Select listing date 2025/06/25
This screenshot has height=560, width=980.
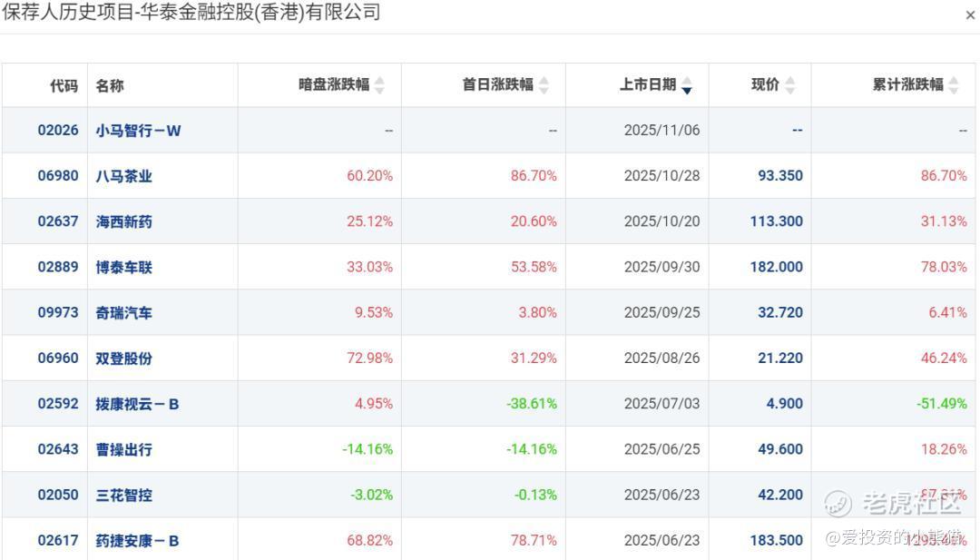pyautogui.click(x=661, y=449)
